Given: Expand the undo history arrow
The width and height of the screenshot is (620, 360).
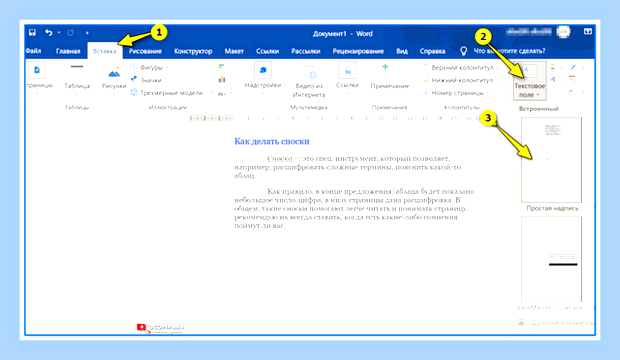Looking at the screenshot, I should point(59,32).
